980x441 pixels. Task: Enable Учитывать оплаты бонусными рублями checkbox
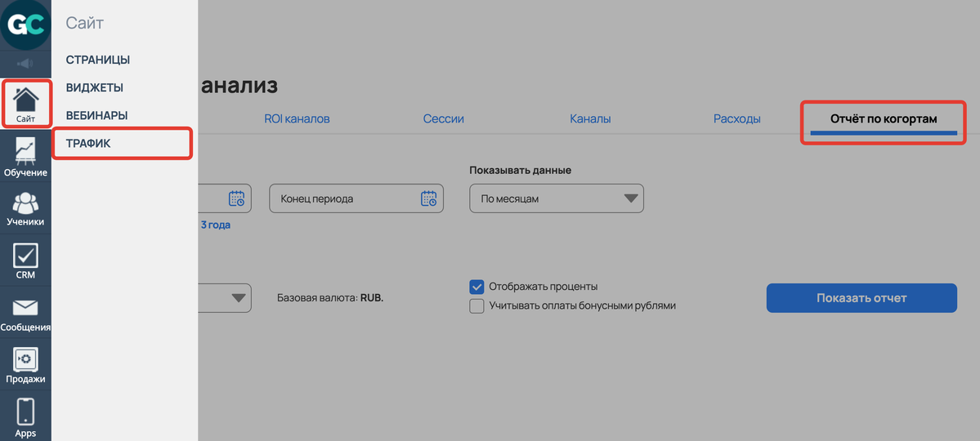click(x=477, y=306)
